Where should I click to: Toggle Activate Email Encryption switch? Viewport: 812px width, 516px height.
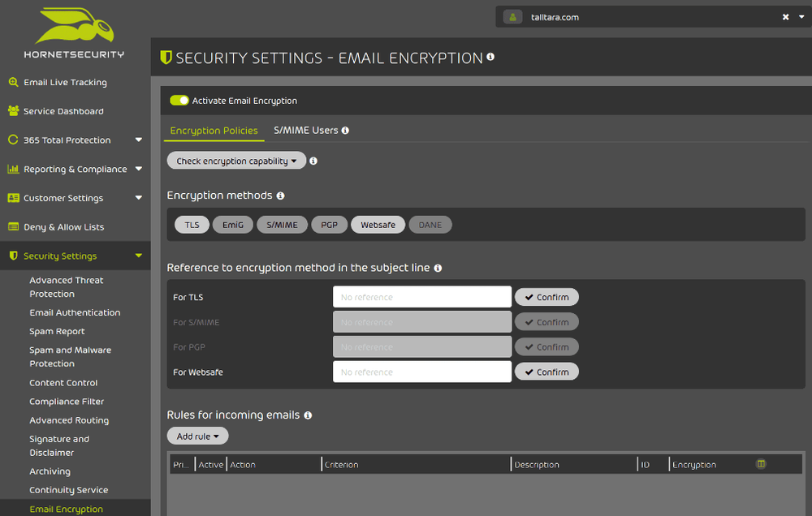pyautogui.click(x=179, y=101)
